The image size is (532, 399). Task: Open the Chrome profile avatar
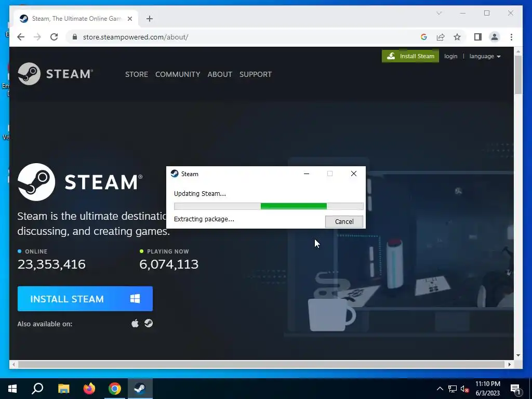click(x=495, y=37)
